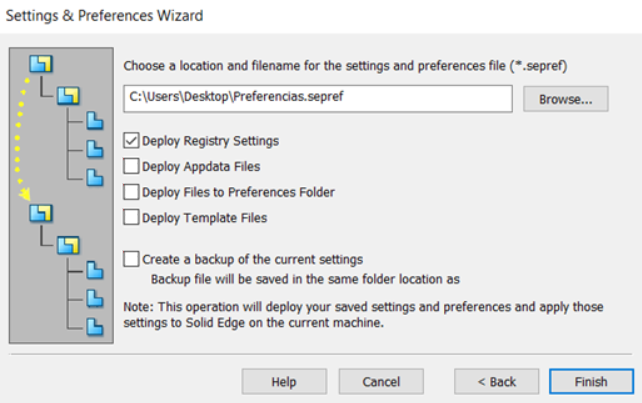642x403 pixels.
Task: Uncheck Deploy Registry Settings
Action: [x=131, y=140]
